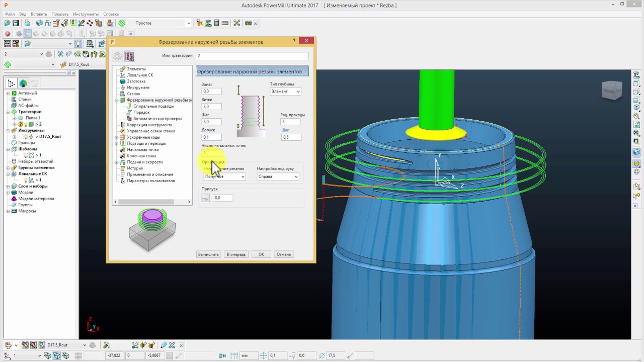Open the Направление резания dropdown
644x362 pixels.
224,176
